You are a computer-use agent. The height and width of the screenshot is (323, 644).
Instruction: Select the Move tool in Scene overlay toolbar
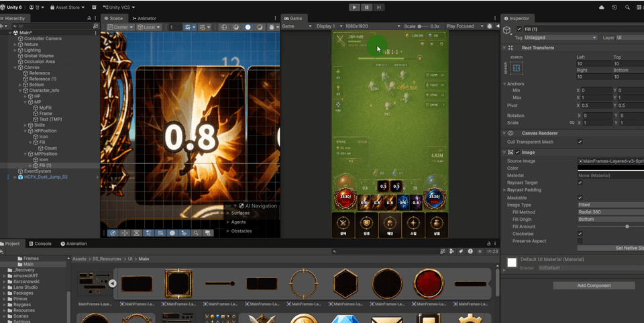(125, 233)
